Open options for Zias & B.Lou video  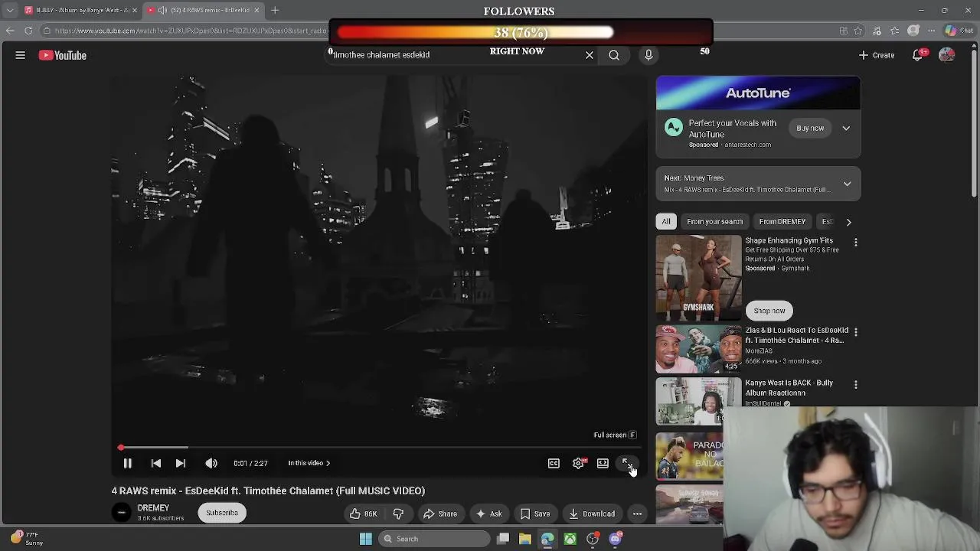(855, 332)
